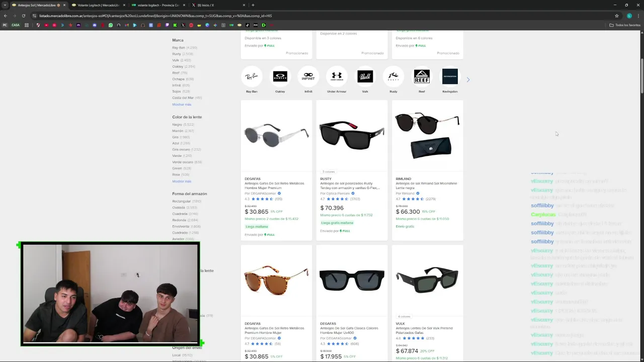Close the Inicio / X tab
The image size is (644, 362).
coord(244,5)
